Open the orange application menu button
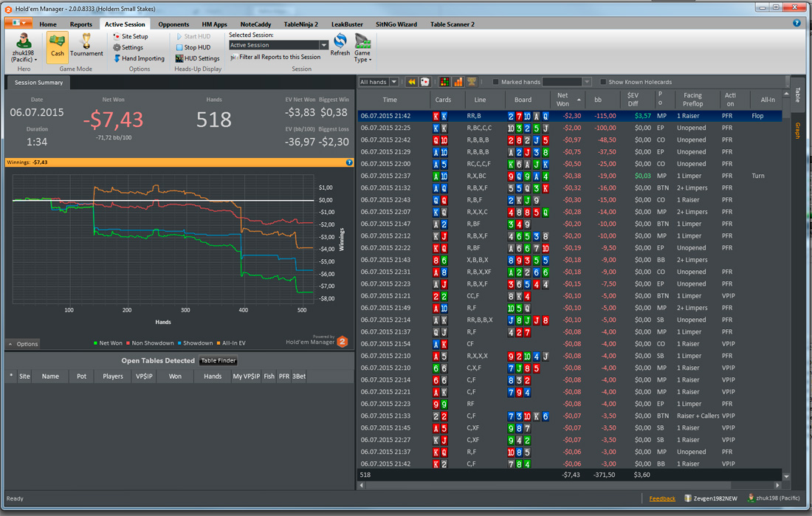 [18, 23]
